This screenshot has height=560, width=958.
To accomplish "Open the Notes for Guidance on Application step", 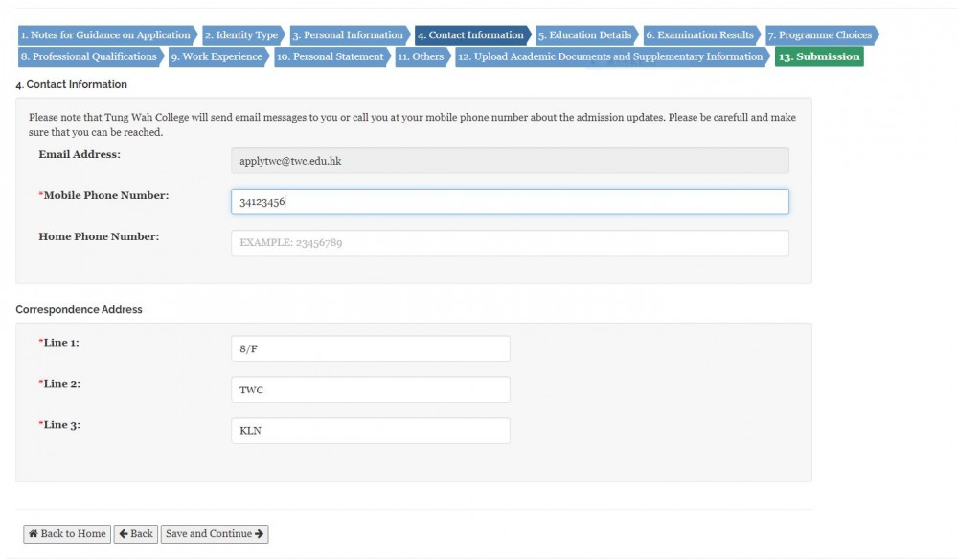I will (105, 35).
